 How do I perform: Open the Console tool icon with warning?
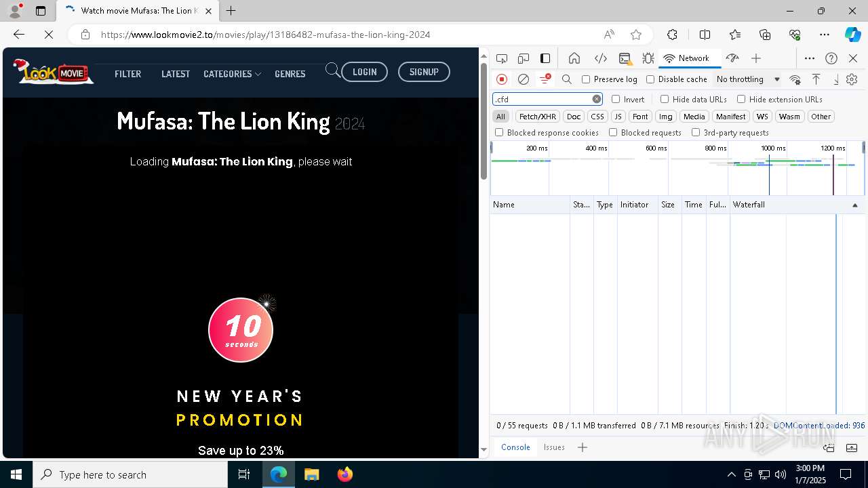click(x=625, y=58)
